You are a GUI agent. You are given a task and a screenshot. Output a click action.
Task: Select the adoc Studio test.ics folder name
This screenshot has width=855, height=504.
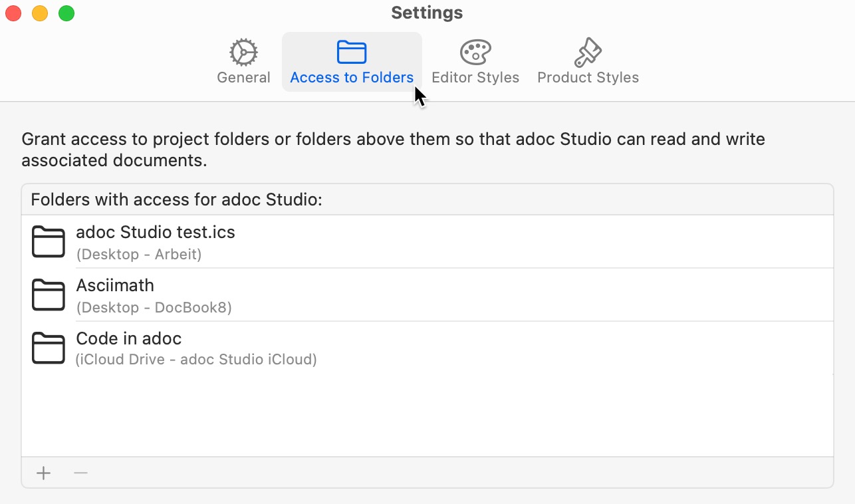[156, 232]
